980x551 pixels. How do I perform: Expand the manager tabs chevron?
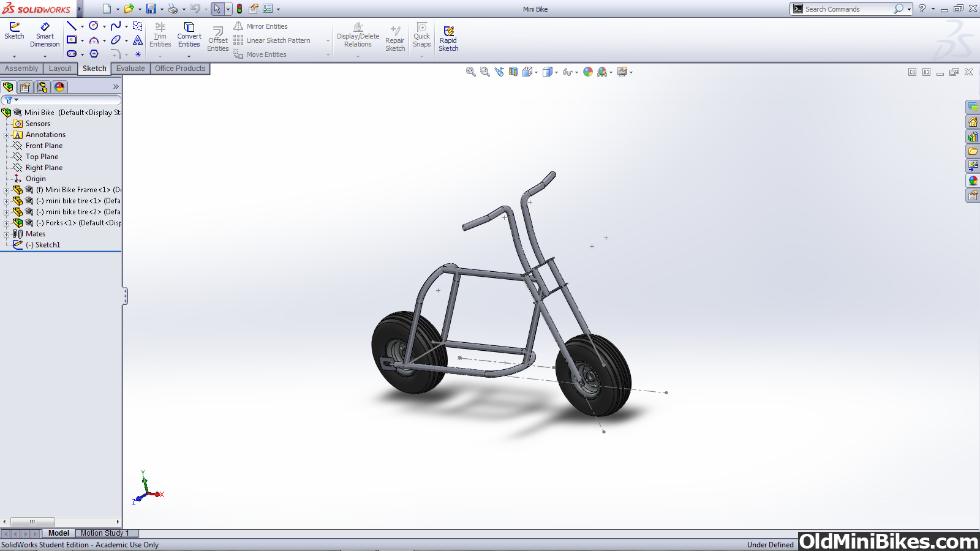[x=116, y=87]
